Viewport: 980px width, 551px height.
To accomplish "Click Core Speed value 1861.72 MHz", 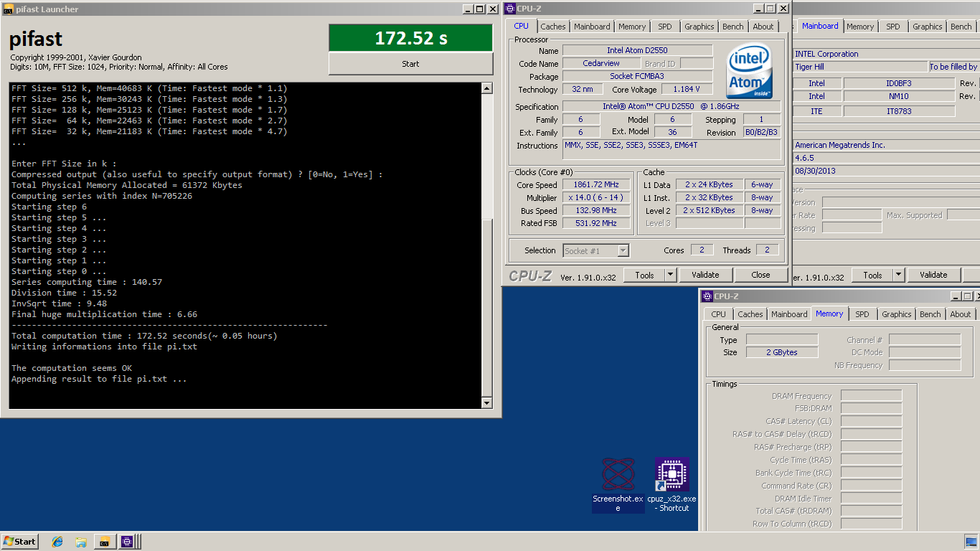I will point(595,184).
